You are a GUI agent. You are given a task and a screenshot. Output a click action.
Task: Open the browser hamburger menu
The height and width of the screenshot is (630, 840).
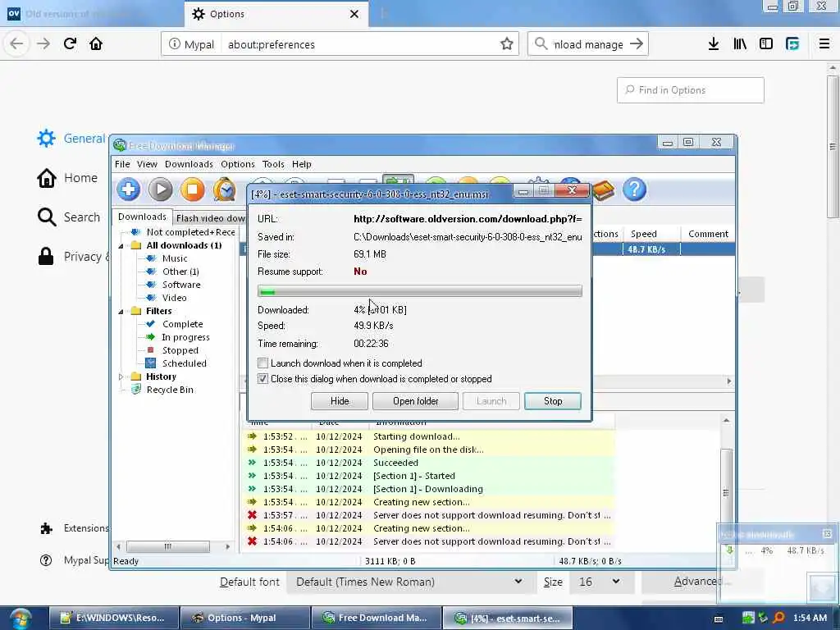[x=824, y=44]
